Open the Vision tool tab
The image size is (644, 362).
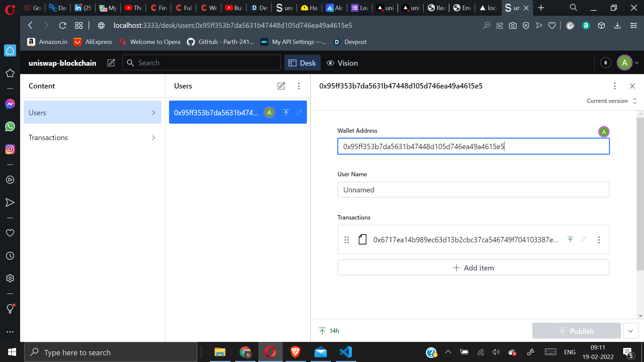[x=342, y=63]
